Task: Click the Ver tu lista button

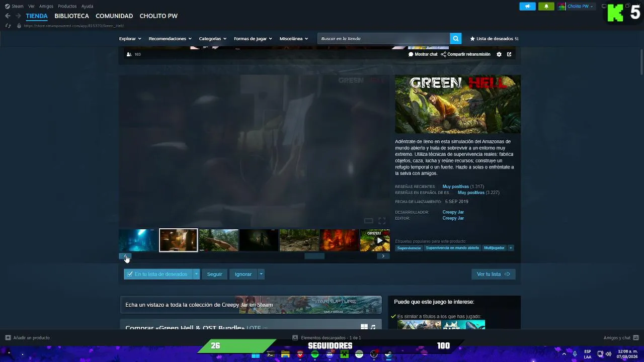Action: pyautogui.click(x=493, y=274)
